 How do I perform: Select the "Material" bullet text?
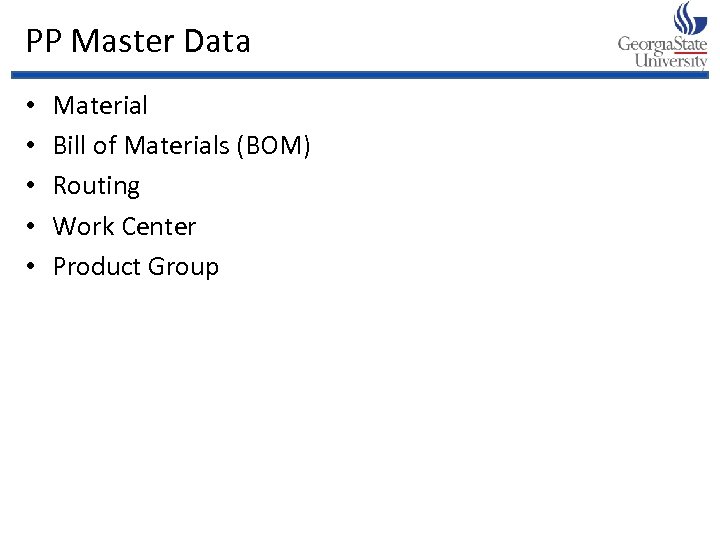tap(100, 105)
